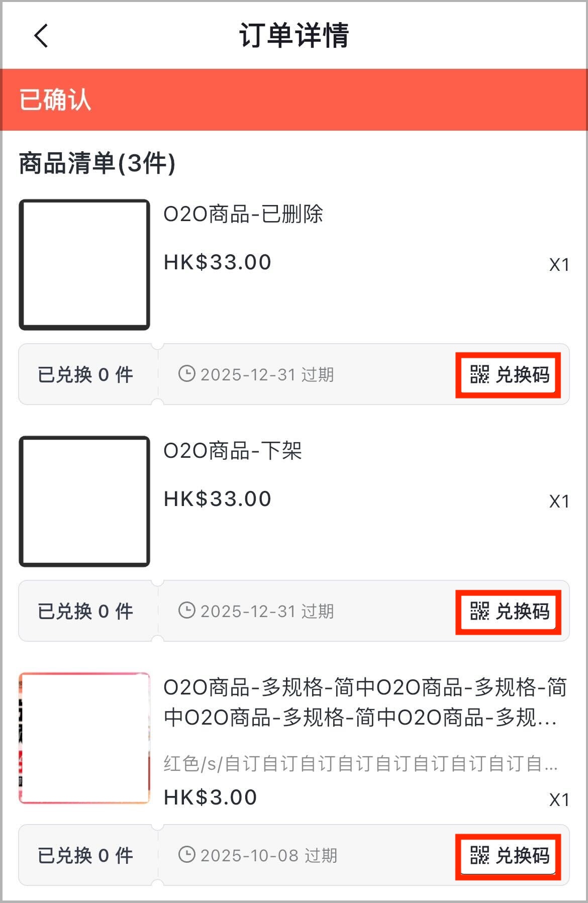Open the long O2O商品-多规格 product title
The height and width of the screenshot is (903, 588).
(365, 703)
